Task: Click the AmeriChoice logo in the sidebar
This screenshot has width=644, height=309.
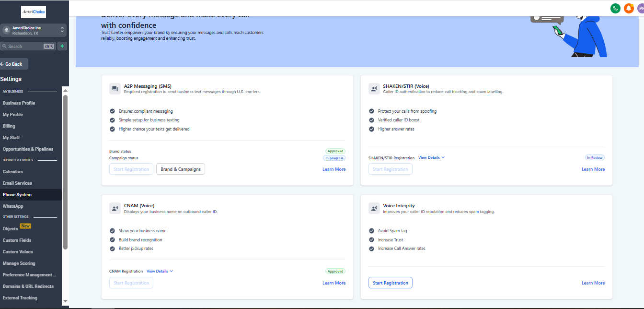Action: click(33, 12)
